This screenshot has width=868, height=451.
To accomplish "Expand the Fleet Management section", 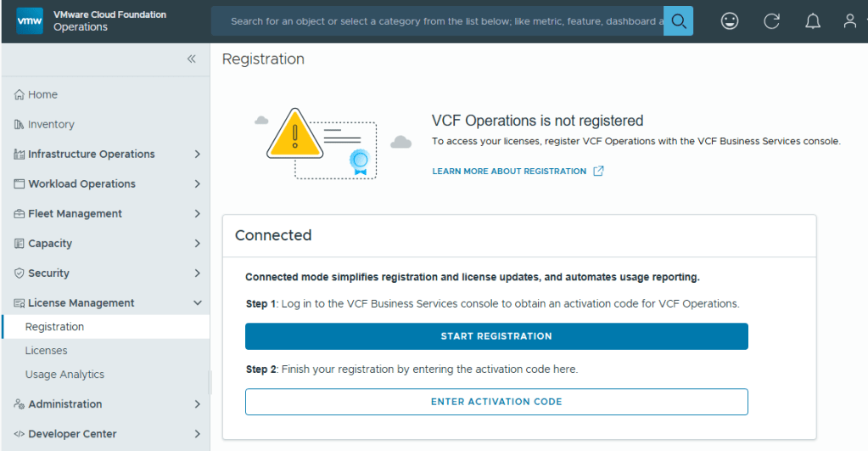I will [197, 213].
